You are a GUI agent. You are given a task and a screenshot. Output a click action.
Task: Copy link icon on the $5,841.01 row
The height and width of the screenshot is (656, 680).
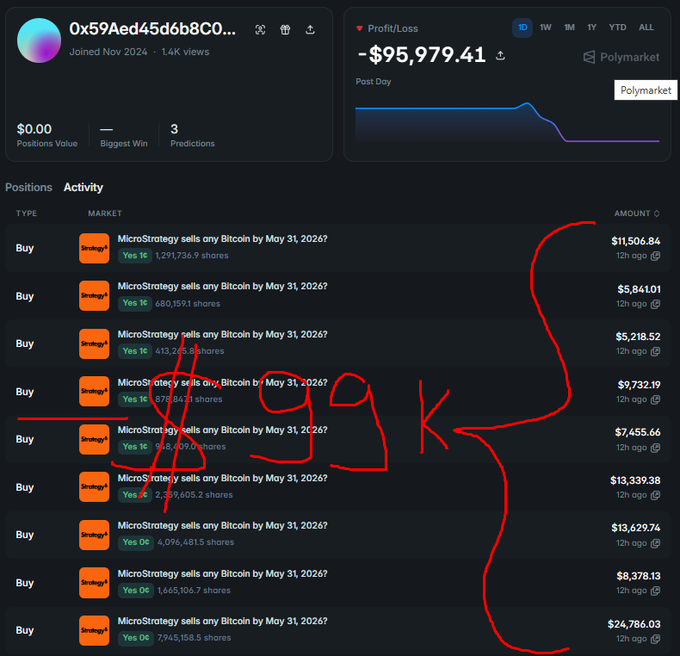click(656, 304)
